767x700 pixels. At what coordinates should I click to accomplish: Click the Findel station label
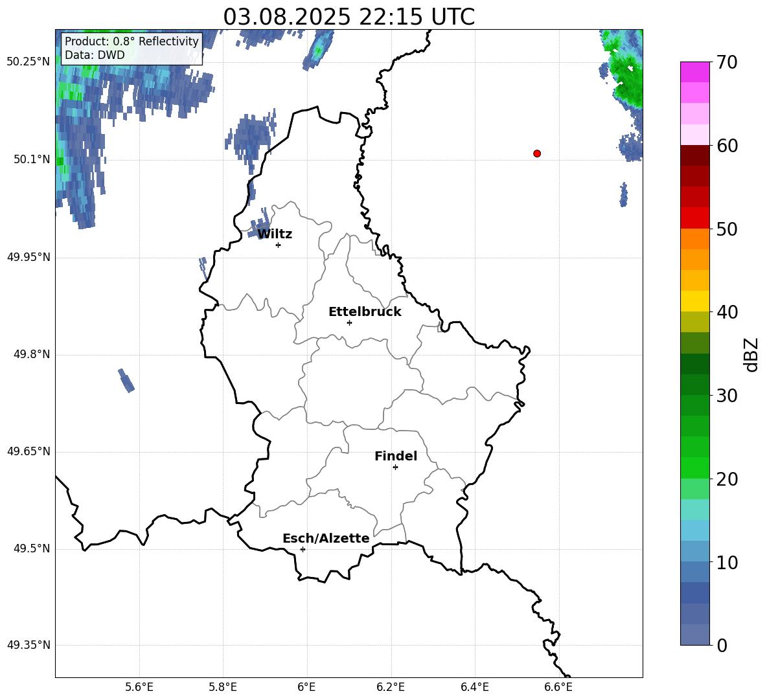(x=396, y=456)
